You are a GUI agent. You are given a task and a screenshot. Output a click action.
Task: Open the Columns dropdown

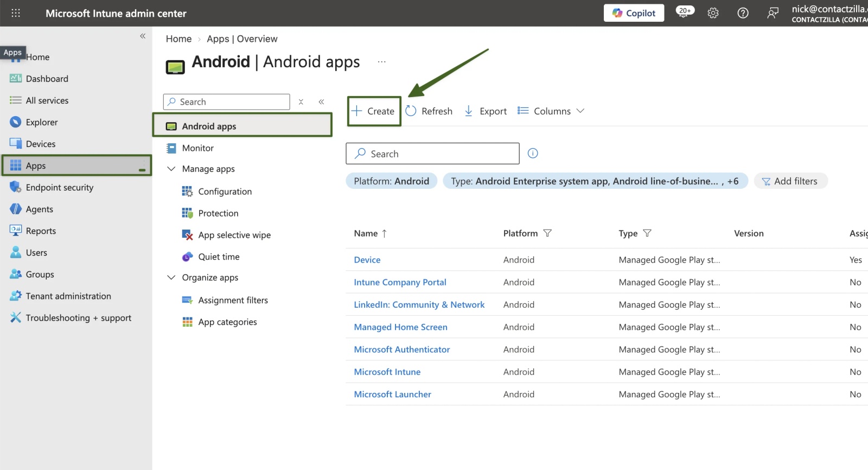[551, 111]
